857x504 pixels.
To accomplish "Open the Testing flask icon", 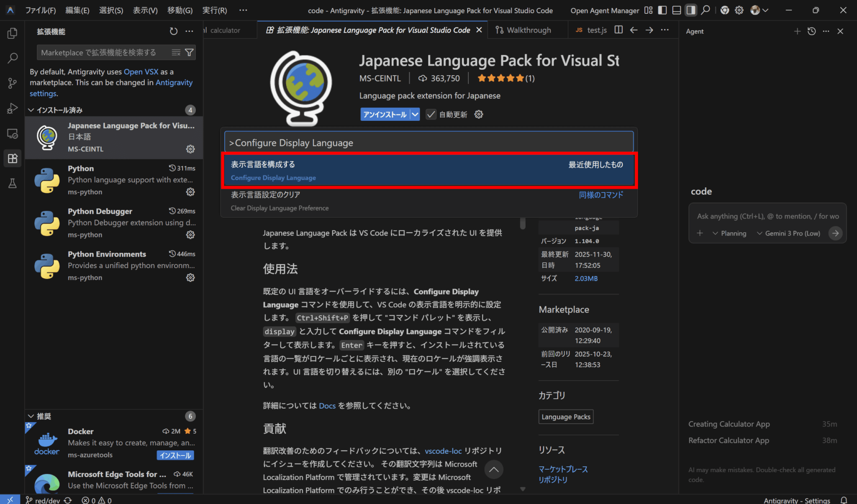I will coord(13,183).
